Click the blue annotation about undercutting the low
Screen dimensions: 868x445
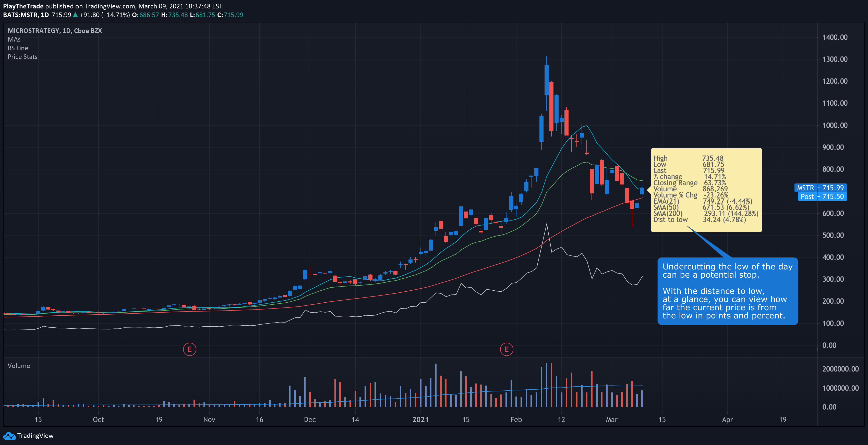click(728, 291)
